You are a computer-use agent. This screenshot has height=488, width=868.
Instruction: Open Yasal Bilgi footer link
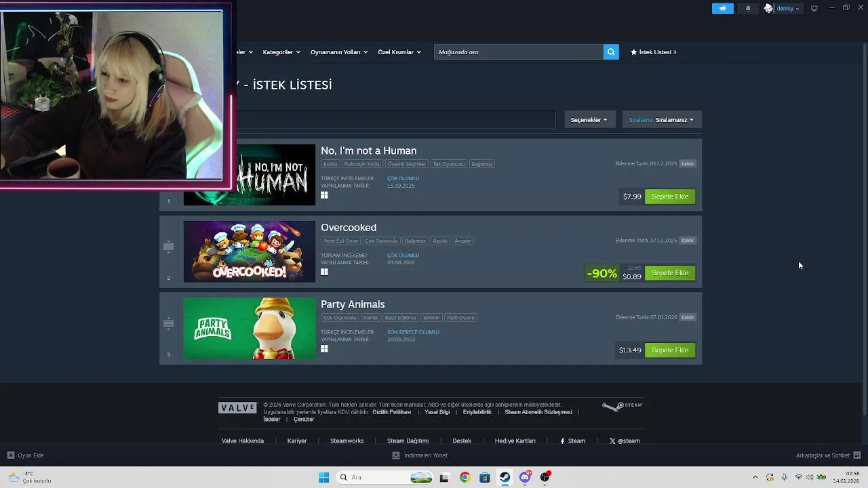click(437, 412)
